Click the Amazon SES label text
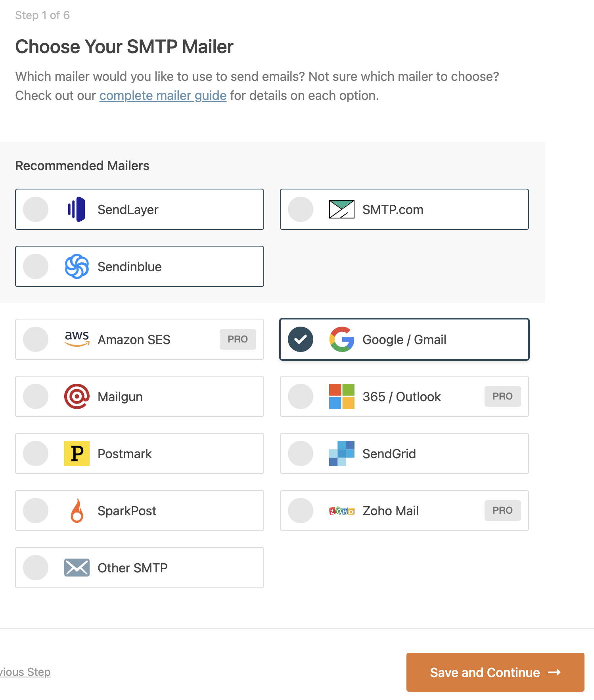 134,340
